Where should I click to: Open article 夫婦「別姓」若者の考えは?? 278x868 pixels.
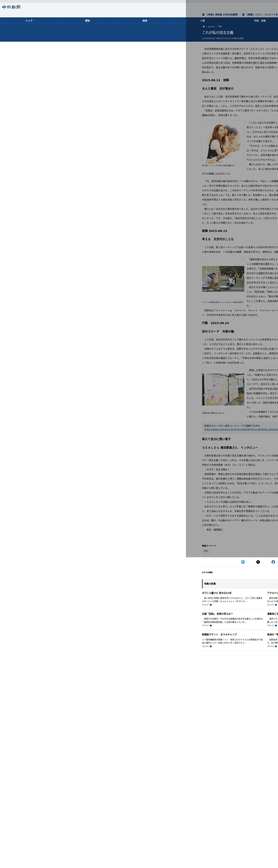217,614
